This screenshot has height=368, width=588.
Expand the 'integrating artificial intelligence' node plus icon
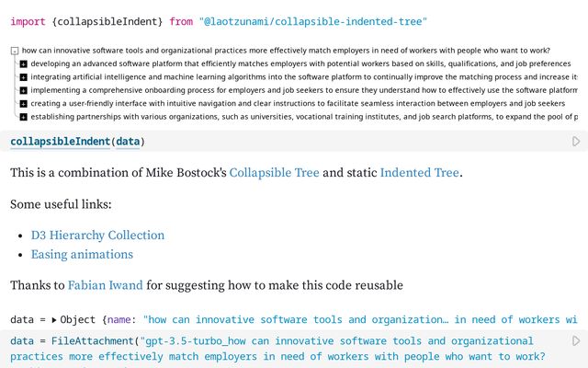[23, 77]
